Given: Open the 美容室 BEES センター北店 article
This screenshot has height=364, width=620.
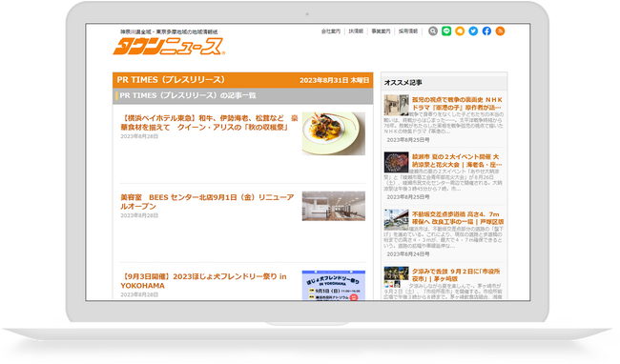Looking at the screenshot, I should tap(207, 202).
